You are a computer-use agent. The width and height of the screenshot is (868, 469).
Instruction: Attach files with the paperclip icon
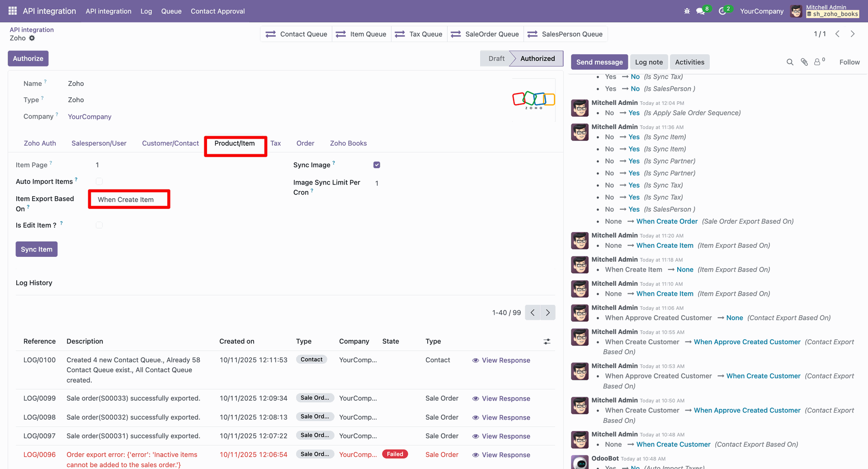point(804,62)
